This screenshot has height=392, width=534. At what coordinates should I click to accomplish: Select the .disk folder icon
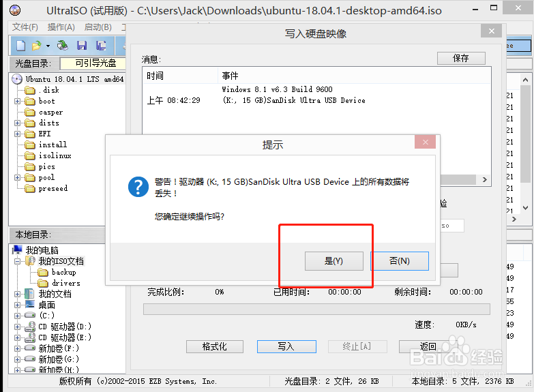click(30, 90)
